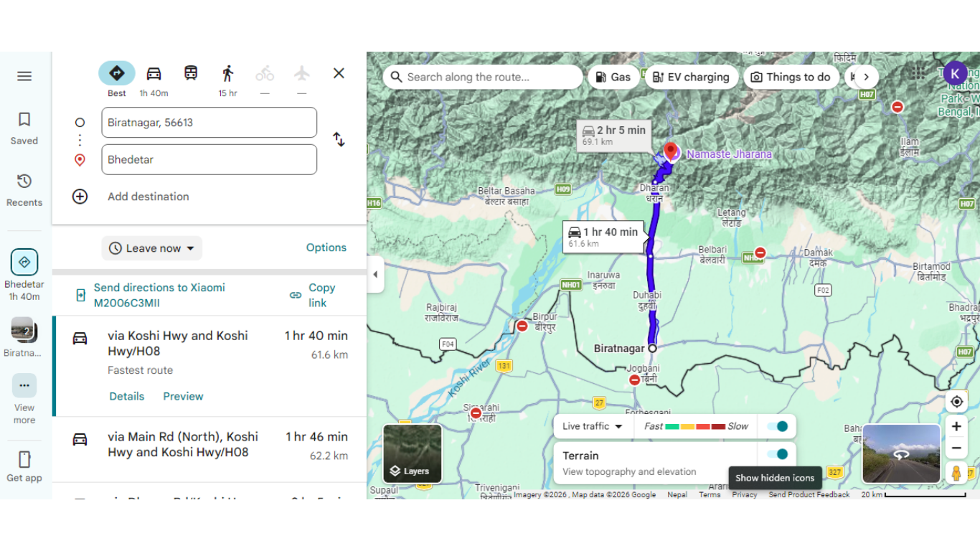980x551 pixels.
Task: Click road closure icon near Birpur
Action: (522, 326)
